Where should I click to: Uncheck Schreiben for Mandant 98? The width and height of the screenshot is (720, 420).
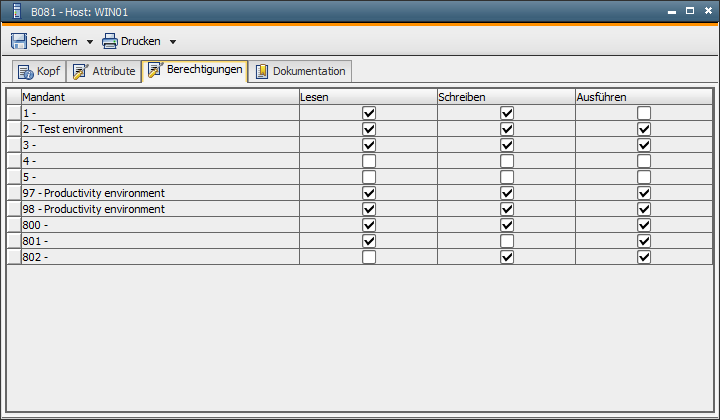click(x=507, y=209)
